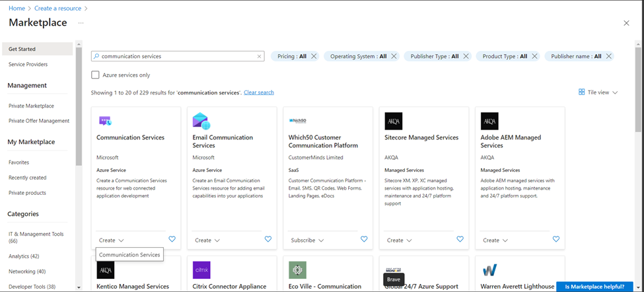The image size is (644, 292).
Task: Remove the Publisher Type filter with X
Action: click(466, 56)
